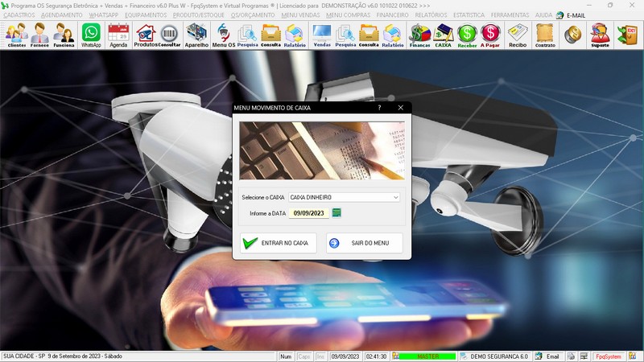Click the status bar date 09/09/2023
This screenshot has height=362, width=644.
(x=345, y=356)
